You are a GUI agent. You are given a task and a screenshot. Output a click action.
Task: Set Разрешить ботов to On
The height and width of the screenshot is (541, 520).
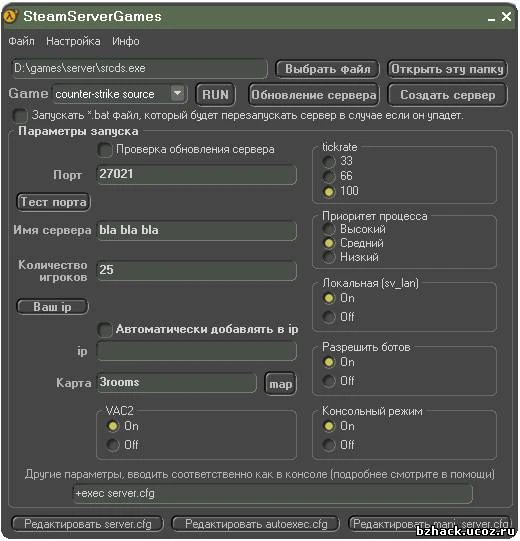pyautogui.click(x=329, y=362)
